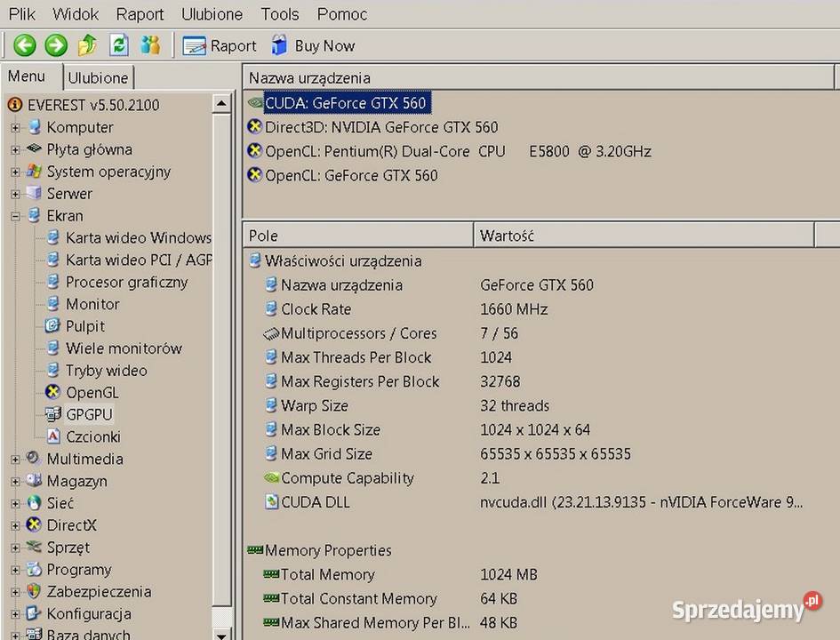
Task: Open the Pomoc menu
Action: tap(342, 14)
